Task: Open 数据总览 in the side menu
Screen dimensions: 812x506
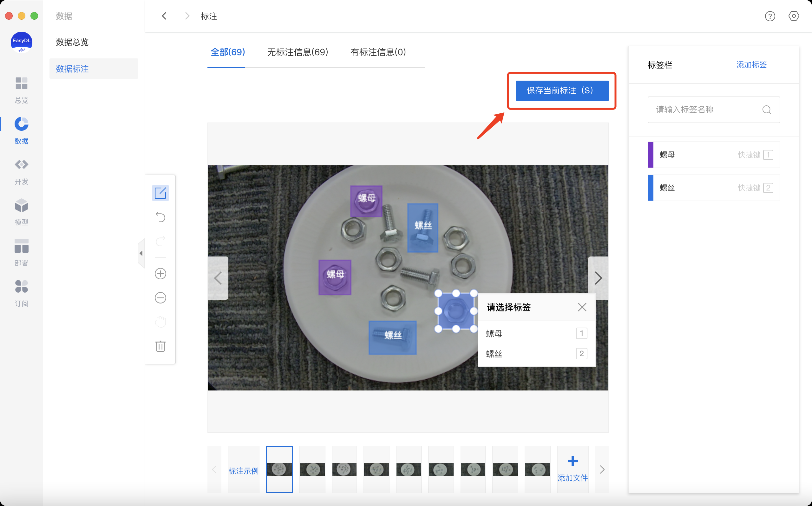Action: coord(72,42)
